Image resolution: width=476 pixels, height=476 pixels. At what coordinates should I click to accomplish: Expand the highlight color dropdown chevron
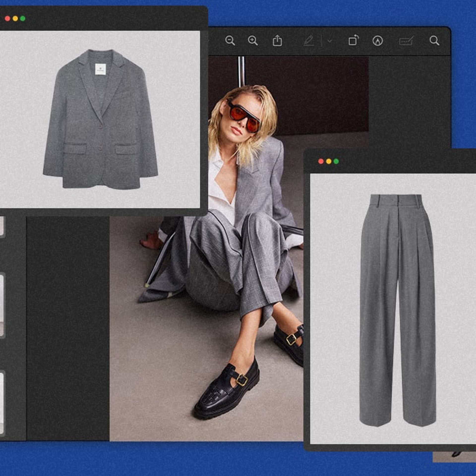[x=330, y=41]
